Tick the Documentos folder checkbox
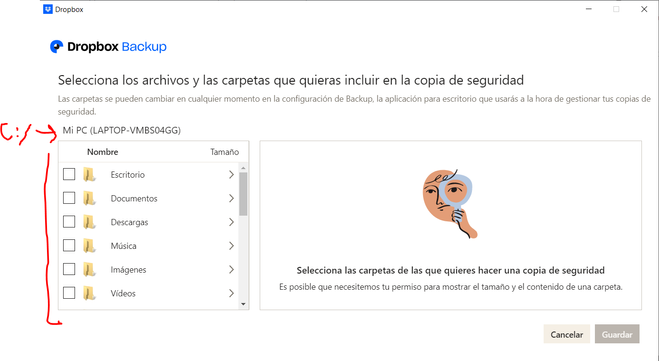The image size is (659, 361). [x=69, y=198]
